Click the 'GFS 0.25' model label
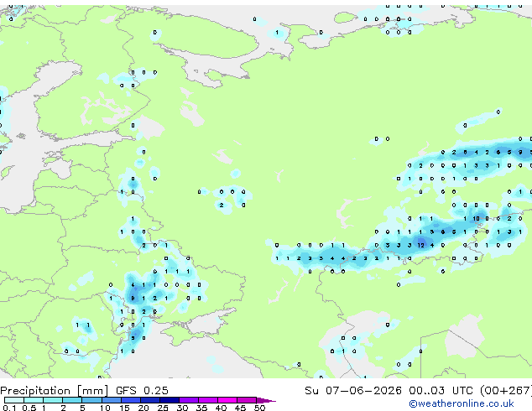Image resolution: width=532 pixels, height=411 pixels. coord(142,391)
